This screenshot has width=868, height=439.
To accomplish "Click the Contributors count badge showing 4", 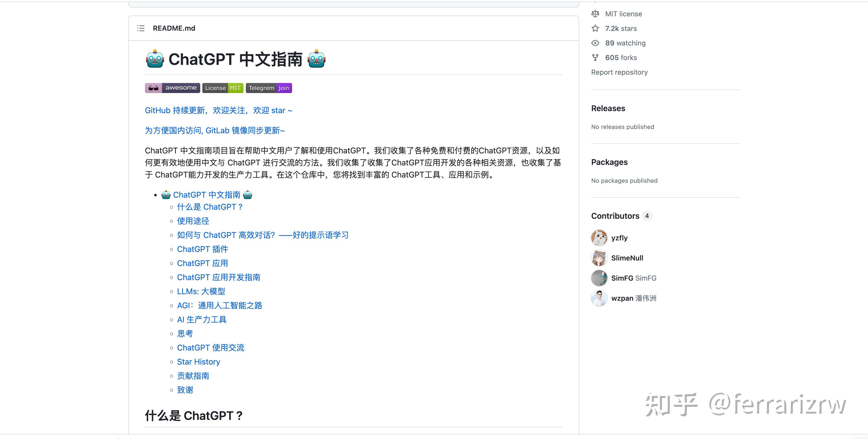I will pos(647,216).
